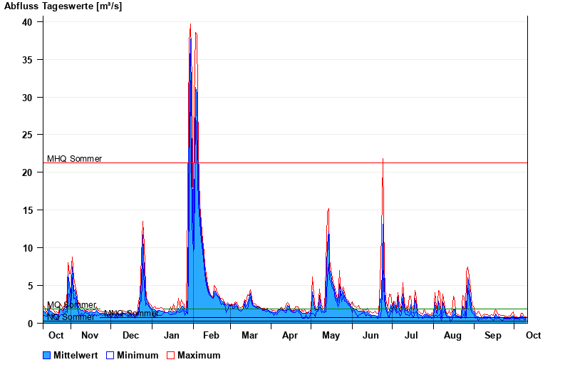Select the MNQ Sommer label
The image size is (570, 392).
pos(131,314)
